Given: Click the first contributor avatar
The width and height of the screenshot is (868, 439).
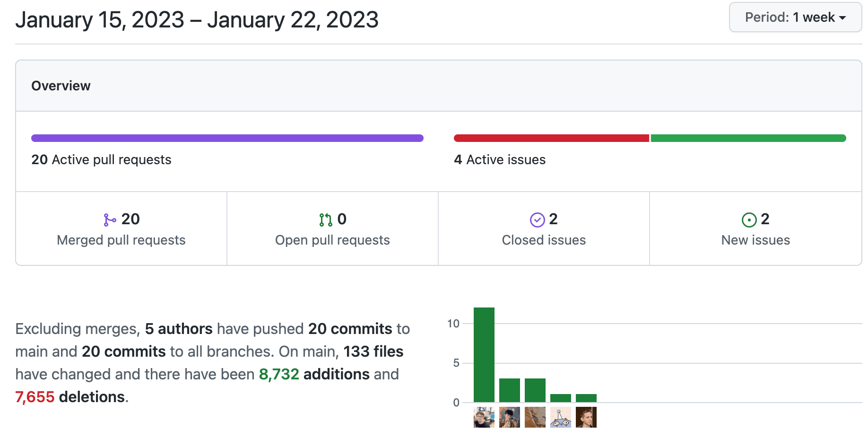Looking at the screenshot, I should (484, 417).
